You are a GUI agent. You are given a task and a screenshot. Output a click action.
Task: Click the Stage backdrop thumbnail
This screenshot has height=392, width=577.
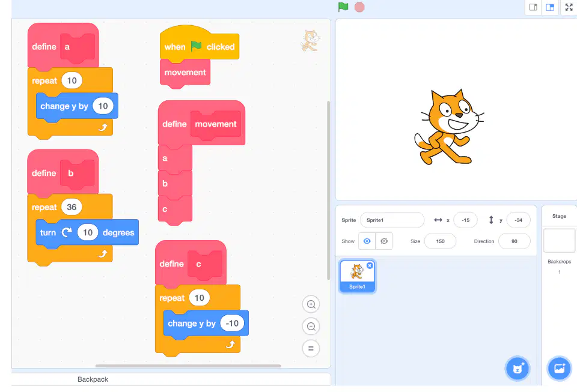click(559, 240)
